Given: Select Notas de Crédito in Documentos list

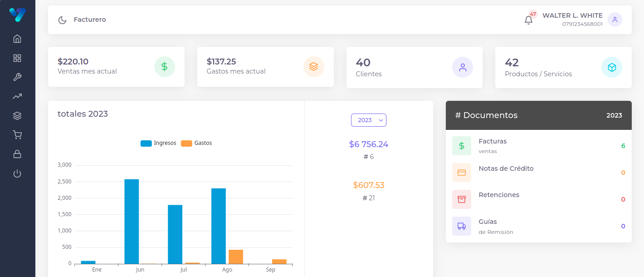Looking at the screenshot, I should [506, 168].
